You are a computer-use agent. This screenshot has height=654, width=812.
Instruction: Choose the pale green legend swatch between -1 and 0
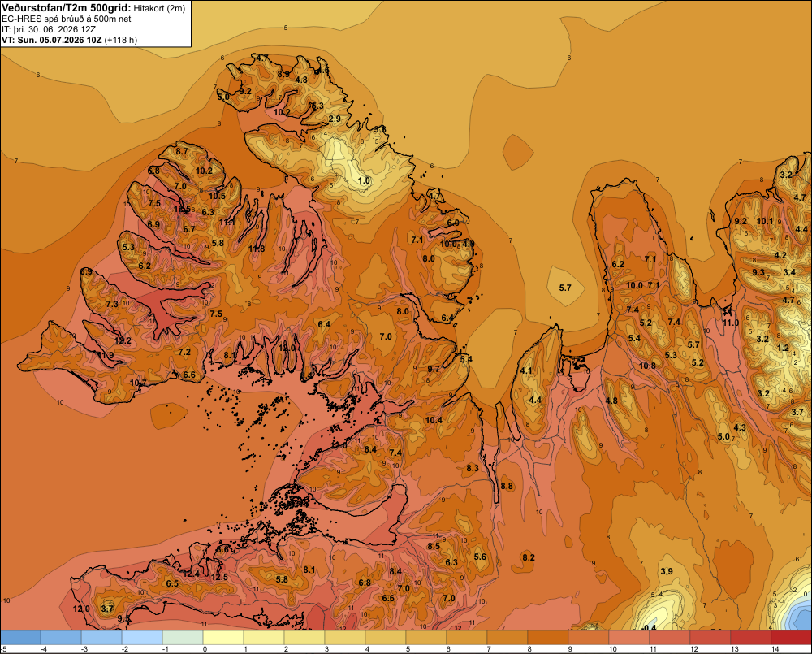coord(183,638)
